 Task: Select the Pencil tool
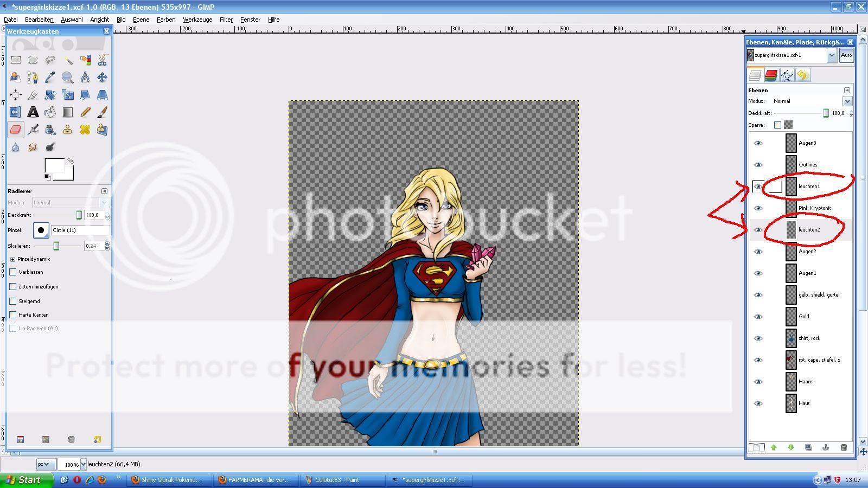tap(85, 112)
